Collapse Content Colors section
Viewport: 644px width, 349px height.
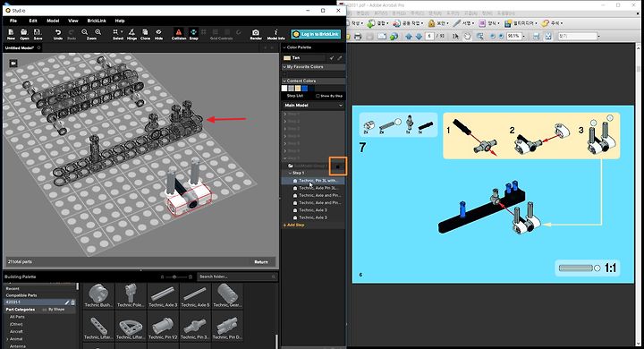point(284,81)
